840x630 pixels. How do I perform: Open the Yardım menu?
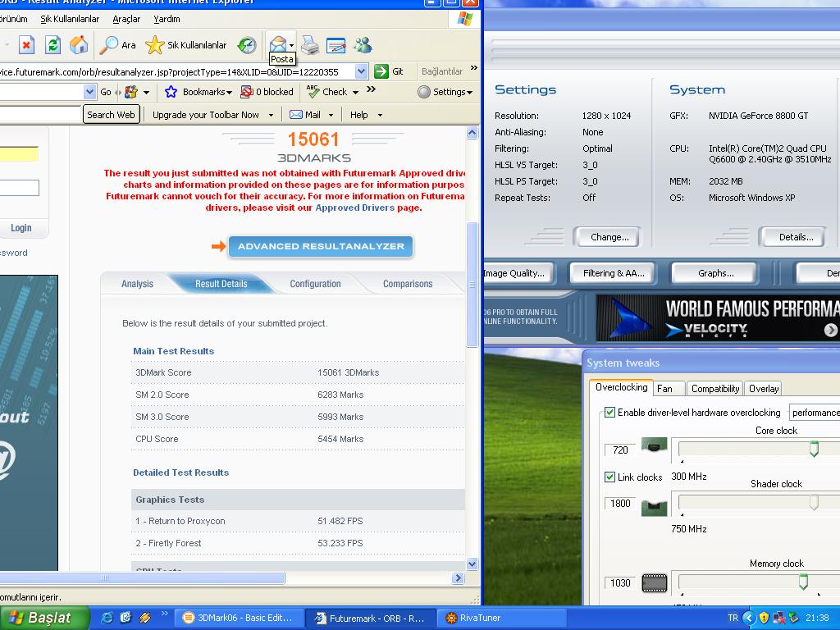click(167, 19)
